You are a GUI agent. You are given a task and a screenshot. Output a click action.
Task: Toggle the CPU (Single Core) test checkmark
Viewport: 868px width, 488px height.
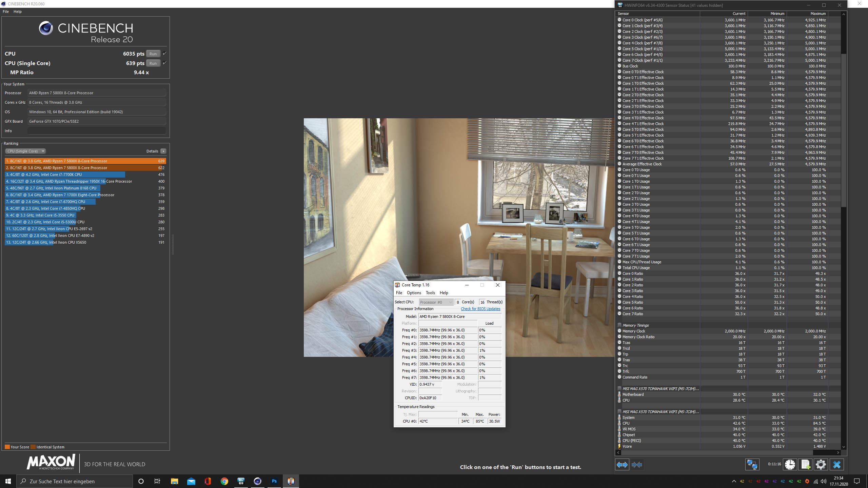(164, 63)
